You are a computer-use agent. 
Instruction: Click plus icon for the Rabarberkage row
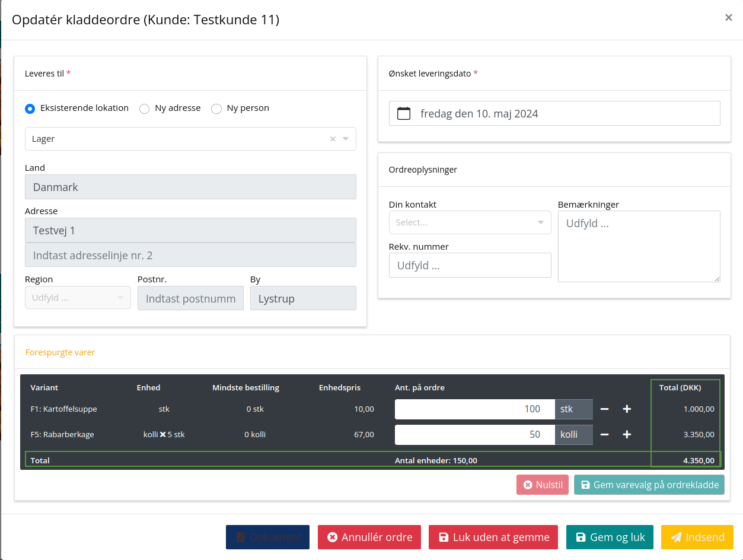click(627, 435)
